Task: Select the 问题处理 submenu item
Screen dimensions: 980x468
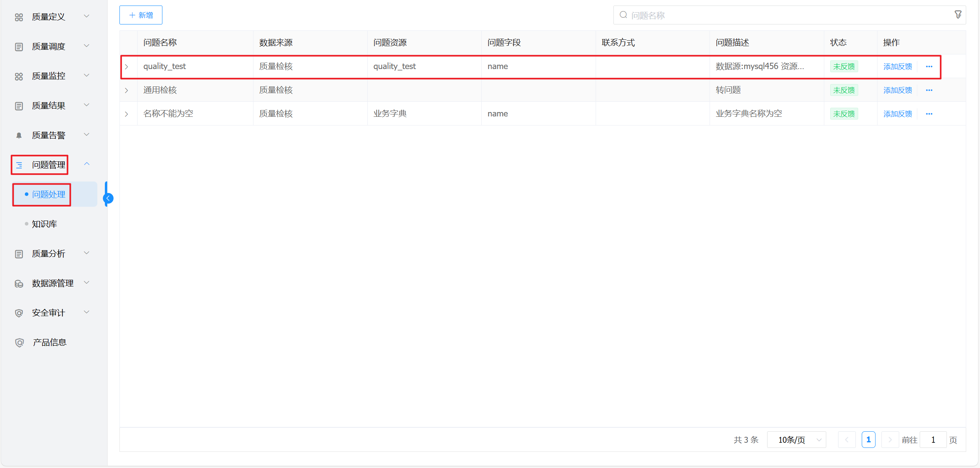Action: (x=48, y=194)
